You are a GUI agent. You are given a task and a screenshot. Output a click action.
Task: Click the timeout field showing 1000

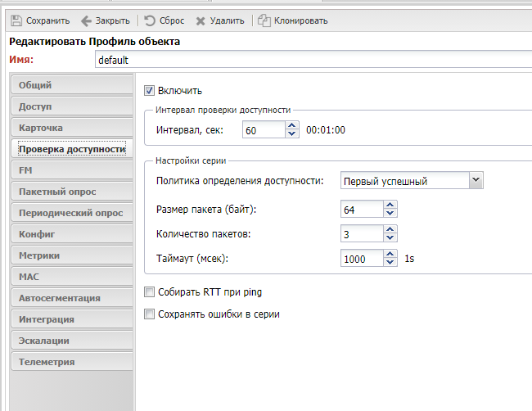click(363, 258)
